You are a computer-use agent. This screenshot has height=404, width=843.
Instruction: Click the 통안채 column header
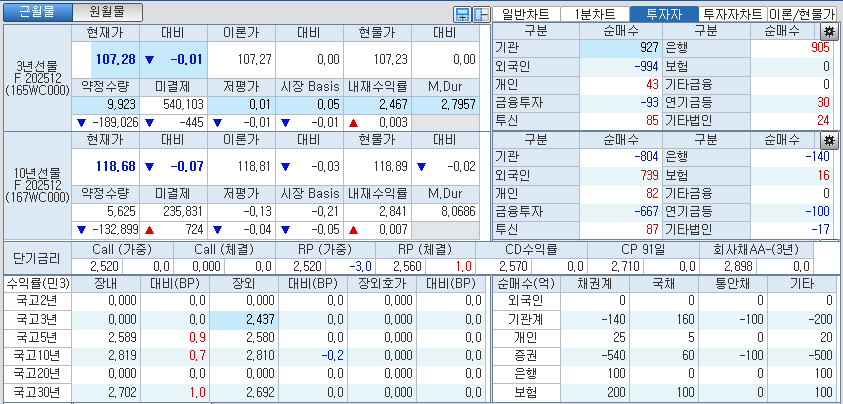pyautogui.click(x=733, y=284)
